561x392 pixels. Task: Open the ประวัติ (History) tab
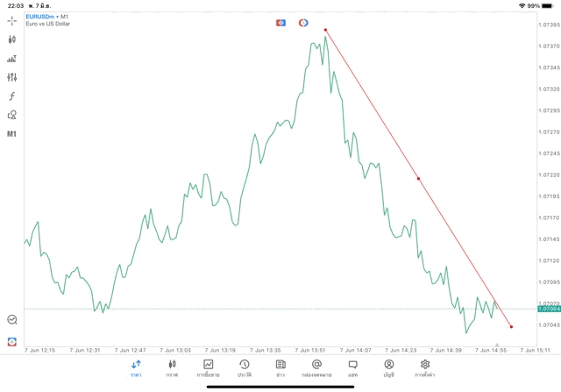tap(244, 367)
